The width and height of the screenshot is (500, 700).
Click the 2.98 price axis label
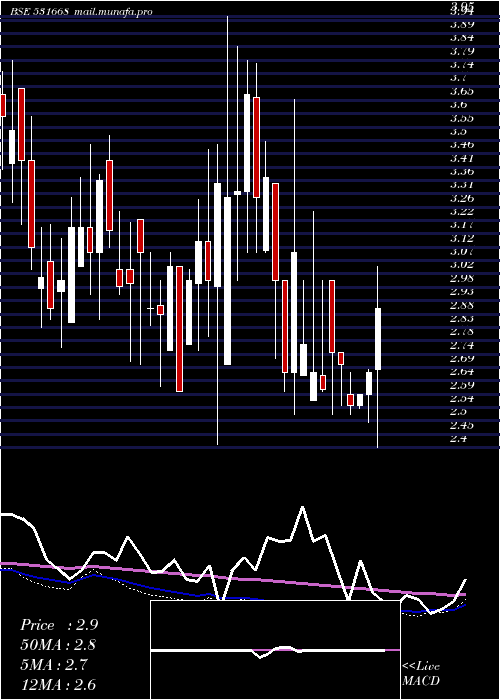(x=462, y=279)
